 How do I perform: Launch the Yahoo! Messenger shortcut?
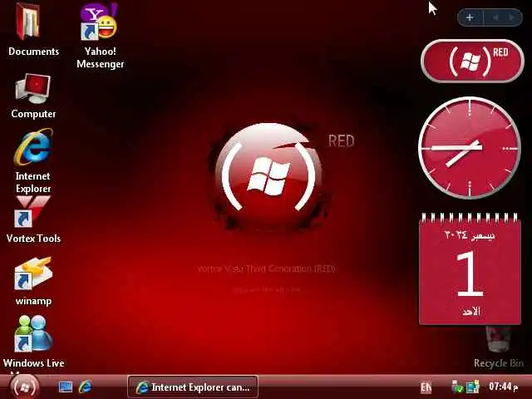[x=100, y=36]
